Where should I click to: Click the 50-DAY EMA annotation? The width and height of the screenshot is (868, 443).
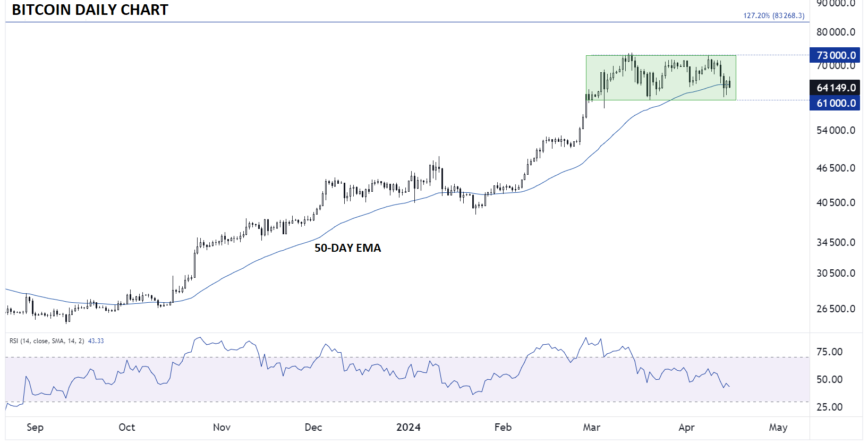pos(347,248)
